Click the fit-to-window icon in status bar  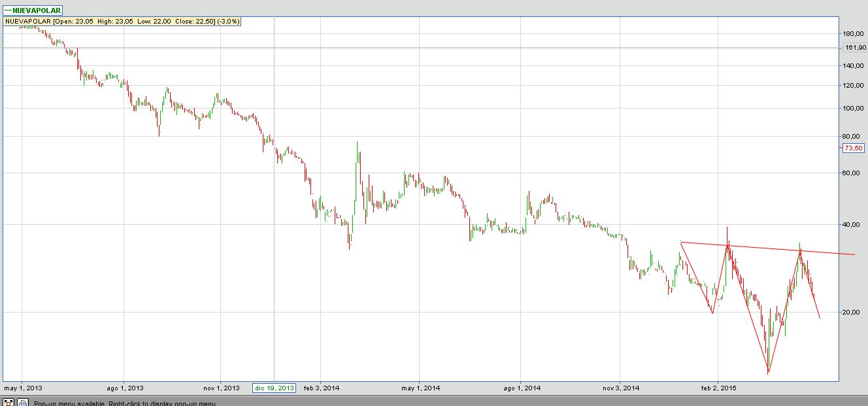8,402
